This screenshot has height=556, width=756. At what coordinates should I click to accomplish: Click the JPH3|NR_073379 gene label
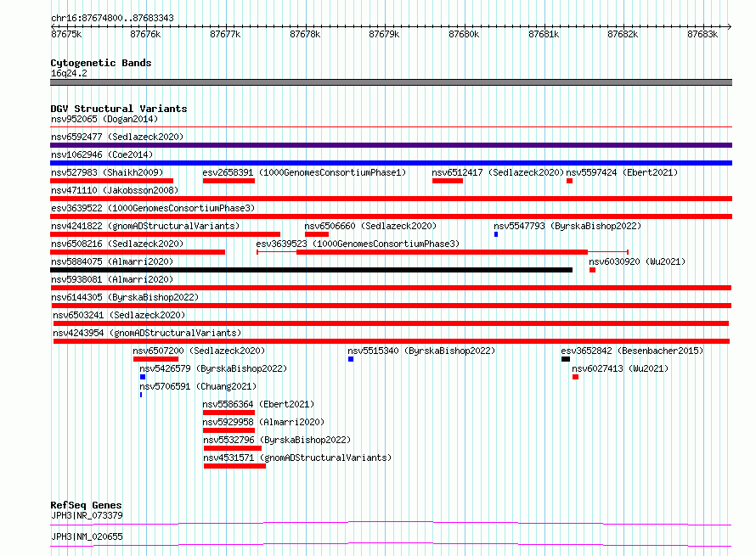(x=87, y=515)
